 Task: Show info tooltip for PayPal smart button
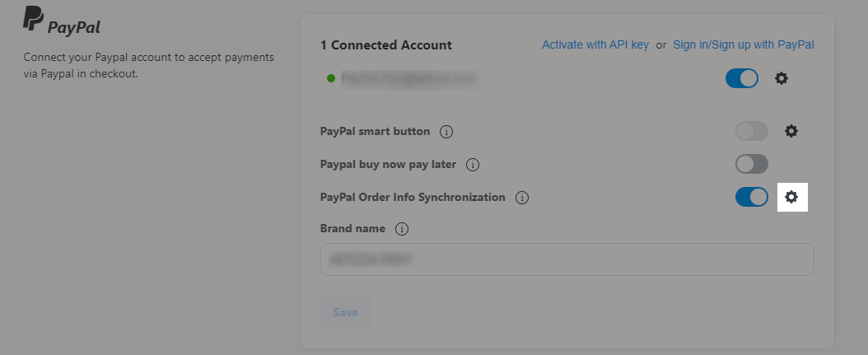pyautogui.click(x=446, y=132)
